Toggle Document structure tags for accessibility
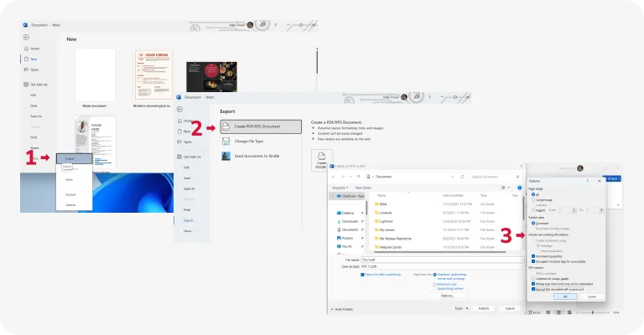 pyautogui.click(x=533, y=261)
